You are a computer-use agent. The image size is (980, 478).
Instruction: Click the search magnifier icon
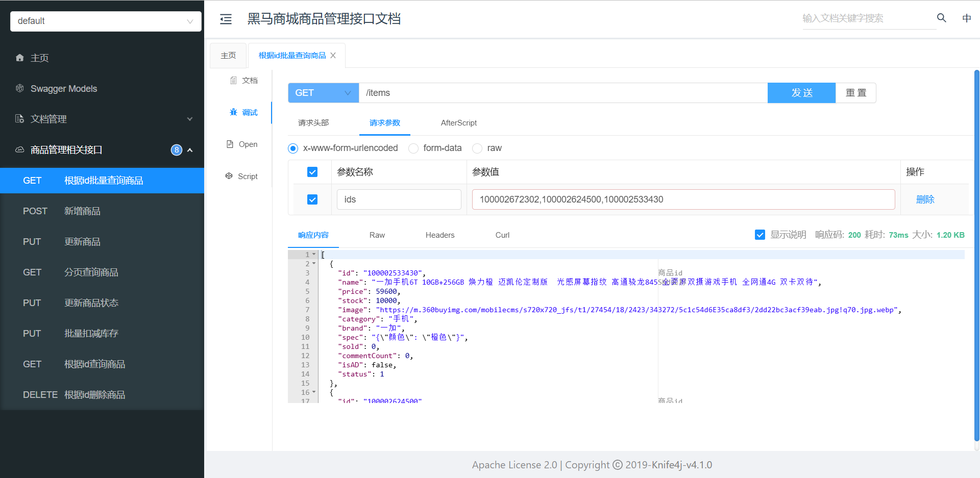pyautogui.click(x=942, y=18)
